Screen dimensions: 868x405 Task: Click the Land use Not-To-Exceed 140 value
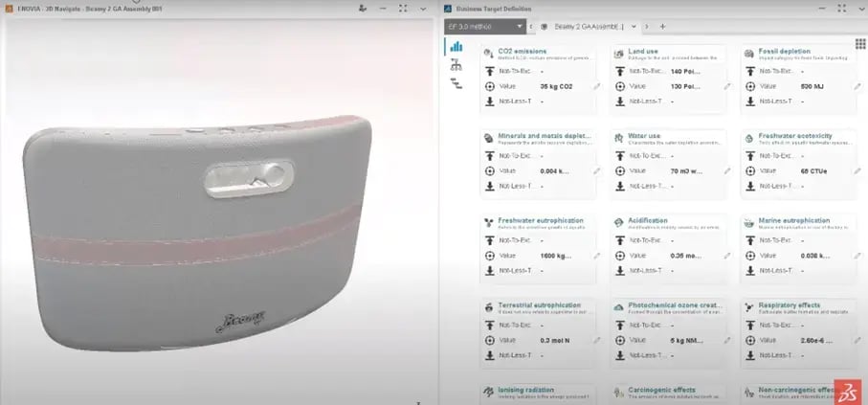point(685,72)
